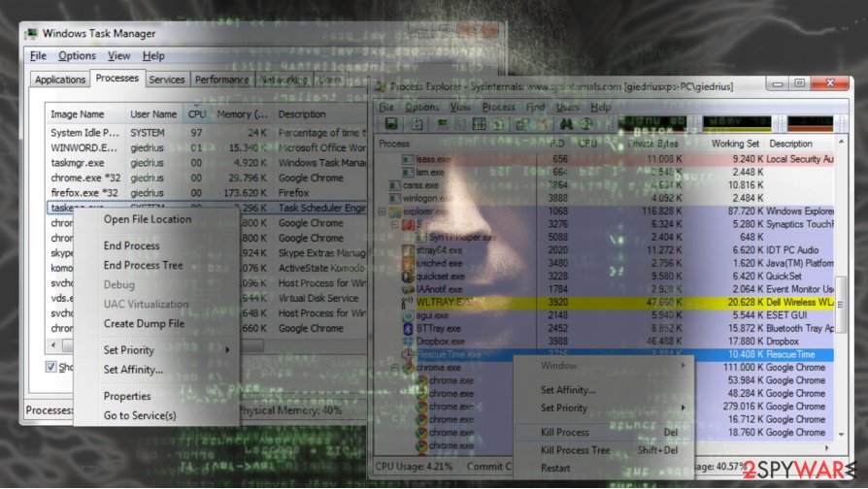868x489 pixels.
Task: Choose Open File Location menu entry
Action: pyautogui.click(x=148, y=219)
